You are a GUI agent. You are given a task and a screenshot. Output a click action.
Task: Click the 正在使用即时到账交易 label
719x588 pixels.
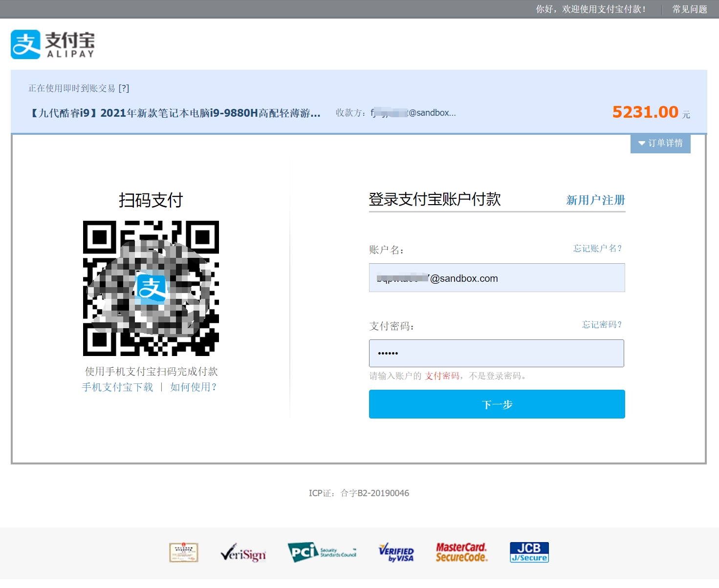[72, 88]
